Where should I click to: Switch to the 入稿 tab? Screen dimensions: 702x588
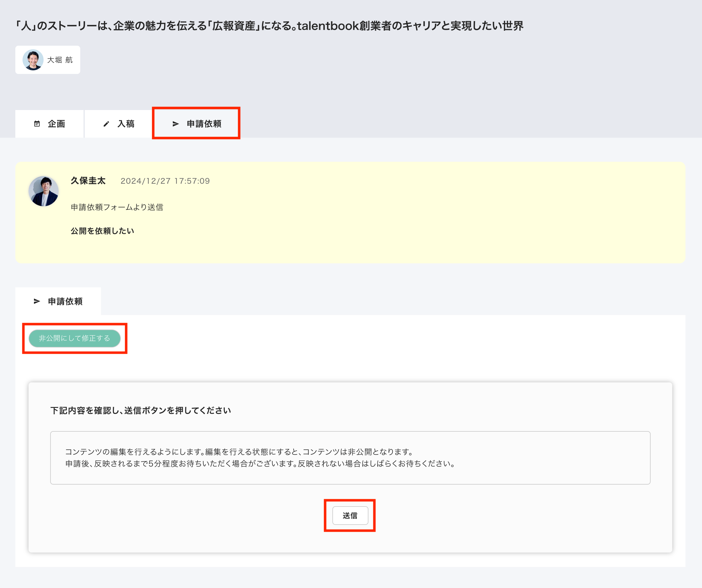126,124
